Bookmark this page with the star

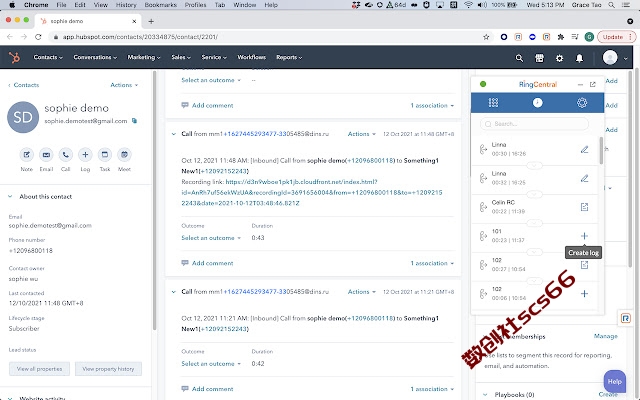[x=486, y=37]
